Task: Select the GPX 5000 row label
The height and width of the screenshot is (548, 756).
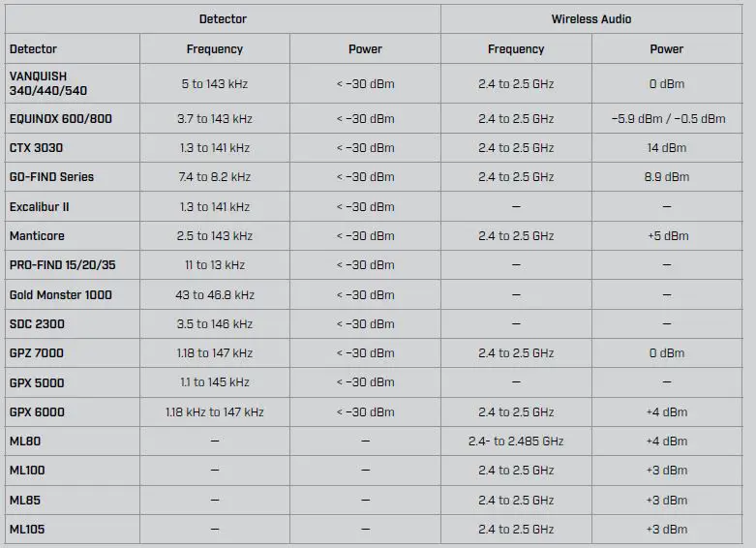Action: 37,382
